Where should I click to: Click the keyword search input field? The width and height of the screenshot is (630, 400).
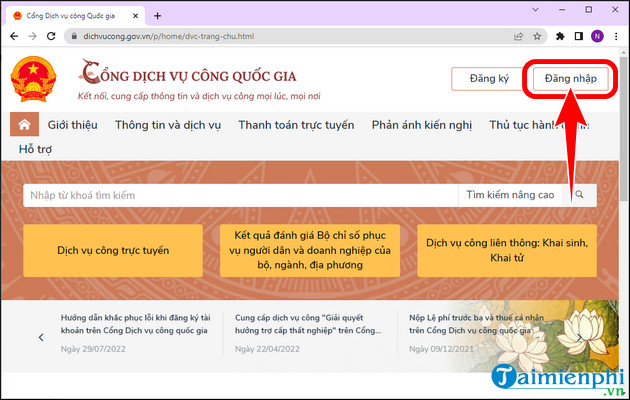coord(240,195)
